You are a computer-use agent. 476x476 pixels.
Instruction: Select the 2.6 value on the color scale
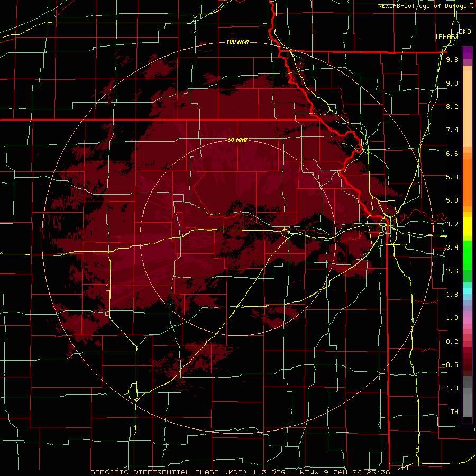coord(452,271)
